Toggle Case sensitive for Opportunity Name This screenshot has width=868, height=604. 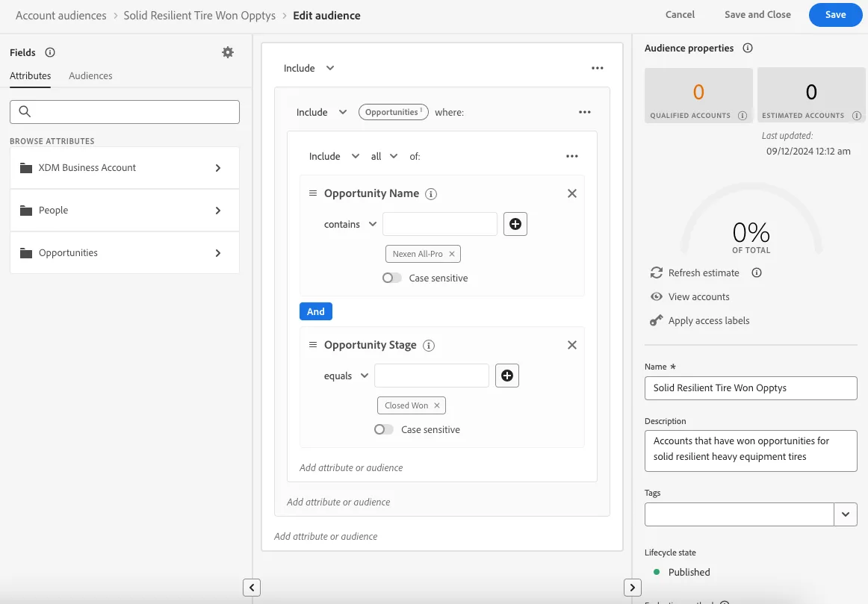392,278
